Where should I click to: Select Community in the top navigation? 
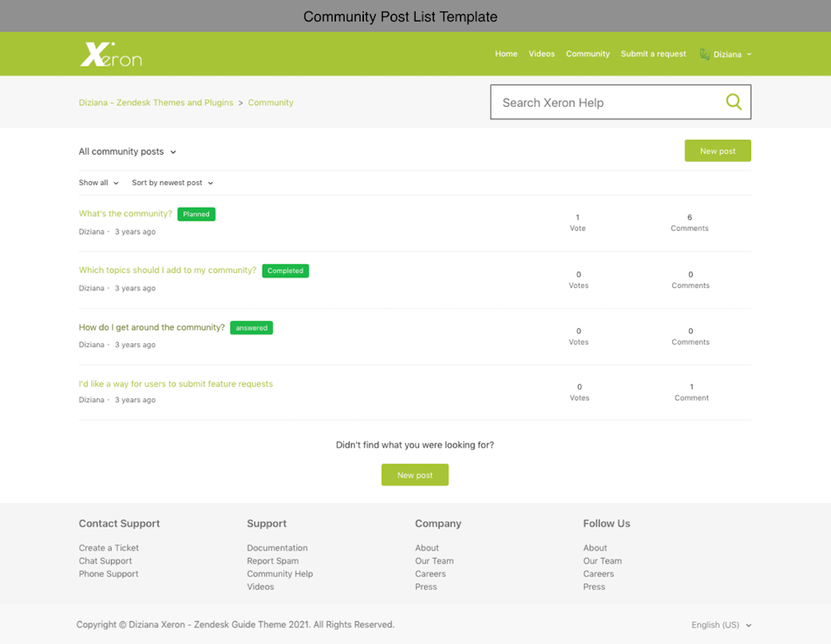click(x=587, y=54)
